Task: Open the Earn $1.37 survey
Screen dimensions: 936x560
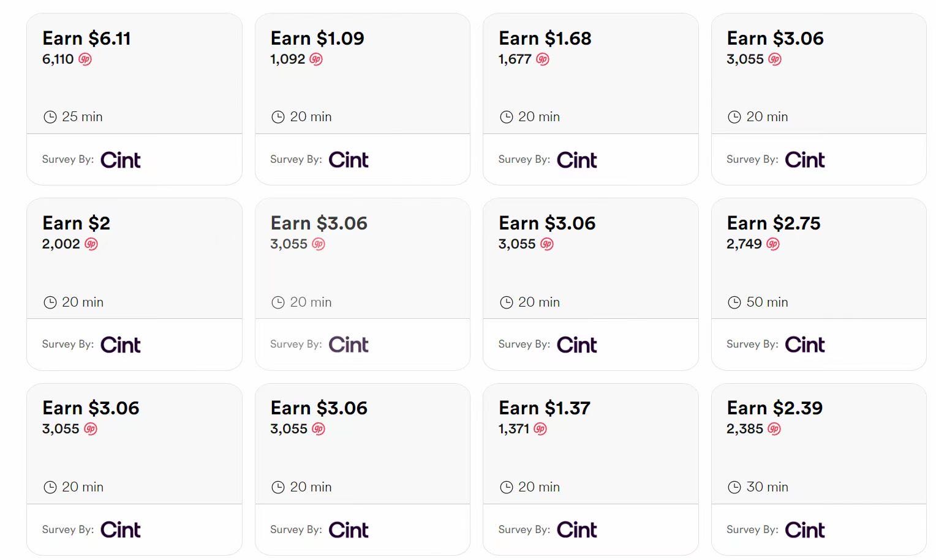Action: 591,469
